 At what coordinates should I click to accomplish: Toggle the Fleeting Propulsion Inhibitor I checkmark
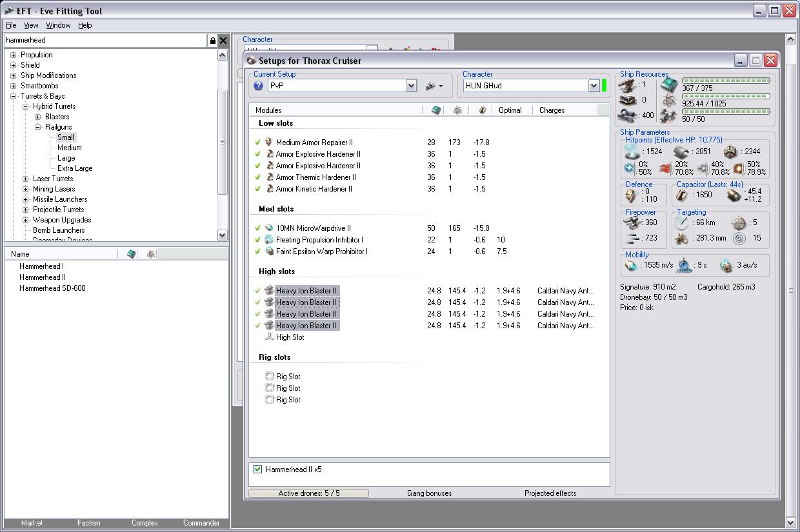[258, 240]
